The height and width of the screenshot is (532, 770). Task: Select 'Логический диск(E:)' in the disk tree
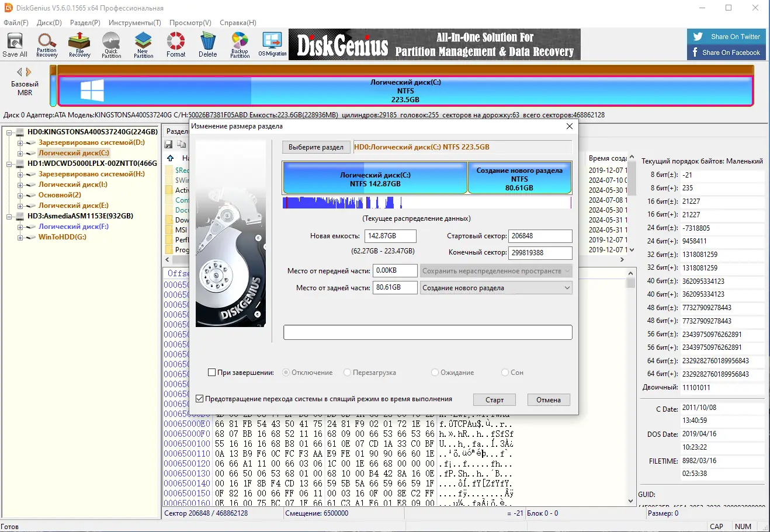coord(74,206)
